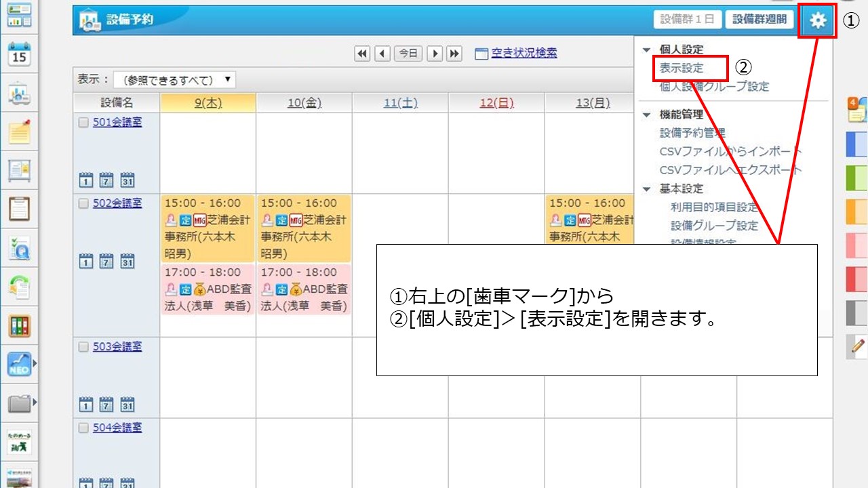Screen dimensions: 868x488
Task: Jump to first period with double-left arrow
Action: tap(363, 54)
